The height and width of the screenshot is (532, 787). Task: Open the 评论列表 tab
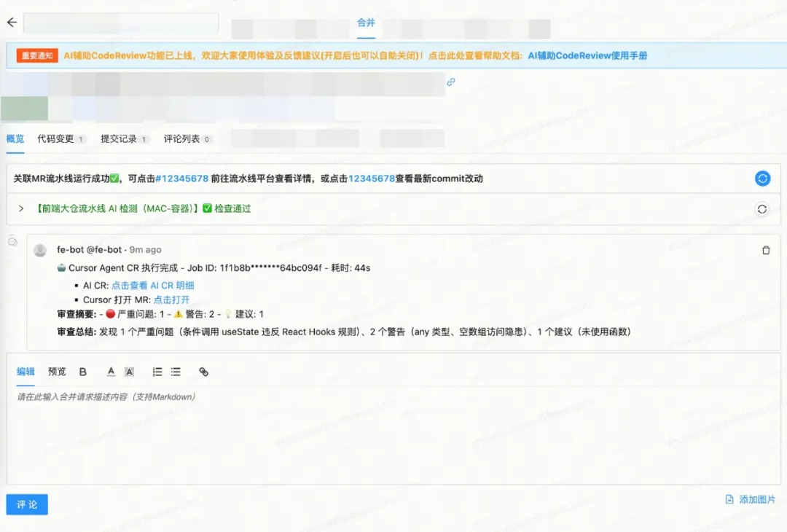click(x=187, y=139)
